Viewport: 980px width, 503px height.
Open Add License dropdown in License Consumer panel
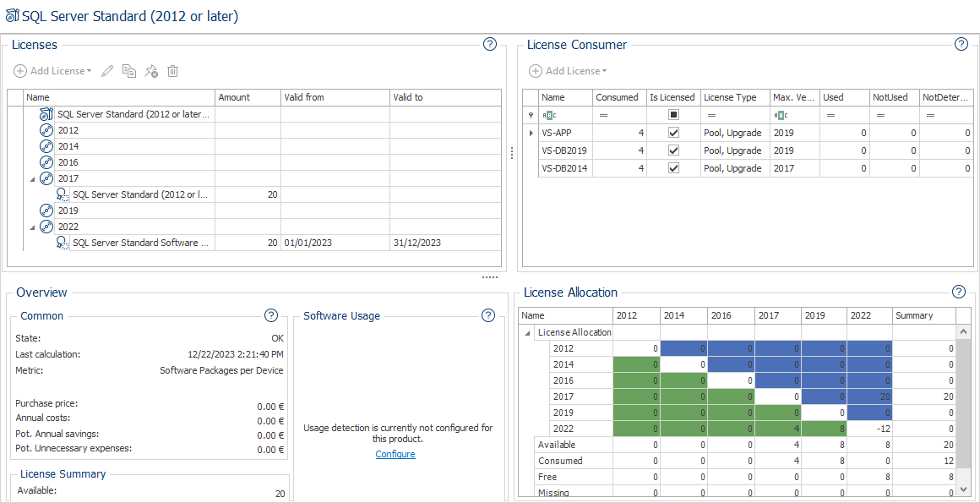click(568, 71)
